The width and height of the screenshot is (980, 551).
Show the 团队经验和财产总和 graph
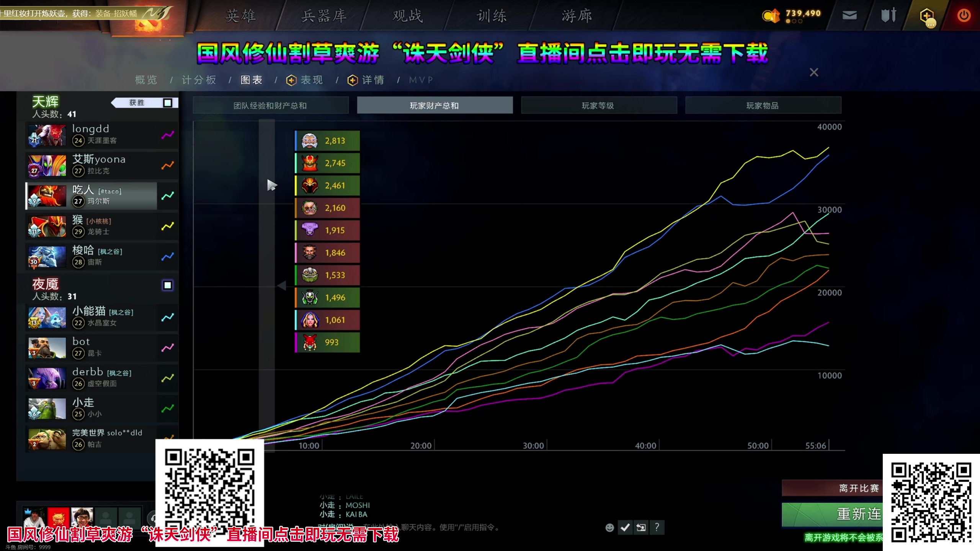(271, 105)
